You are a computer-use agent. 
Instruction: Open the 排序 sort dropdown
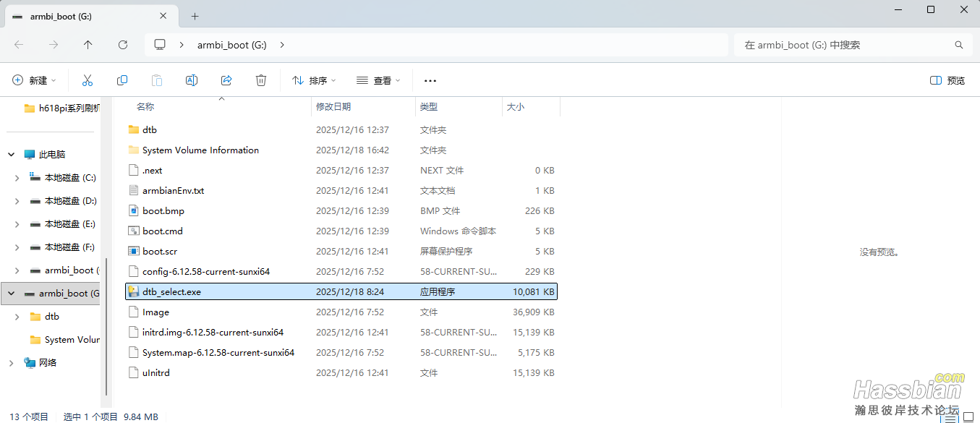[312, 80]
